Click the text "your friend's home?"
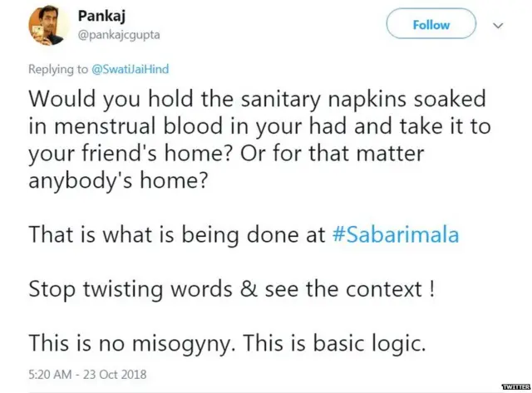 [113, 155]
